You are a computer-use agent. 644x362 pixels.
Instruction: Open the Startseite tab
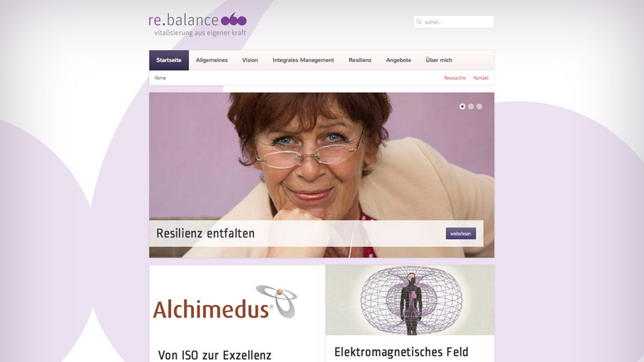pyautogui.click(x=169, y=60)
